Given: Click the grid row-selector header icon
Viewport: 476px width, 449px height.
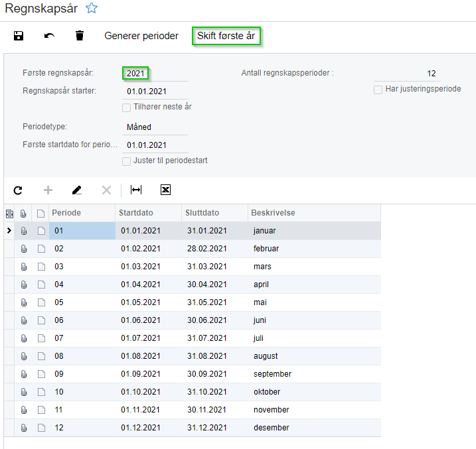Looking at the screenshot, I should coord(9,214).
